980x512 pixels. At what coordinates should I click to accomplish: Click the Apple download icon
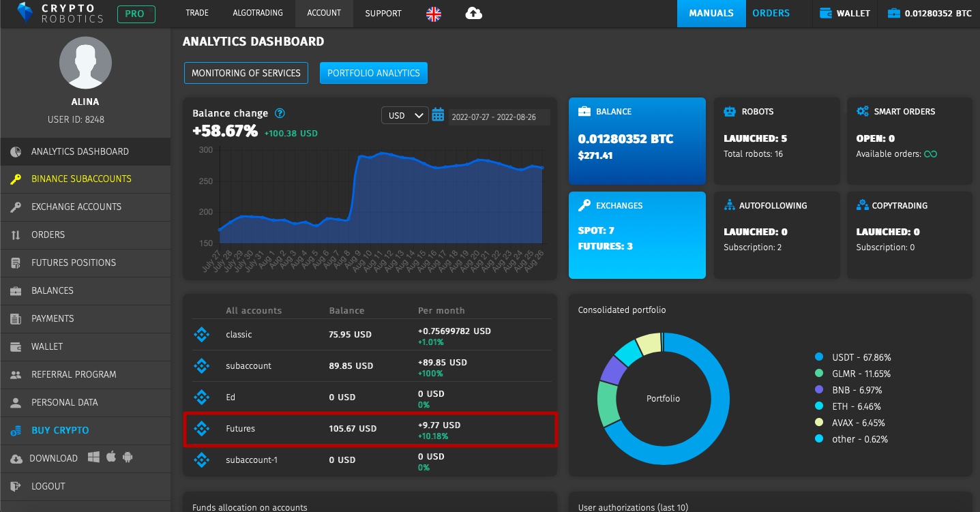point(110,457)
